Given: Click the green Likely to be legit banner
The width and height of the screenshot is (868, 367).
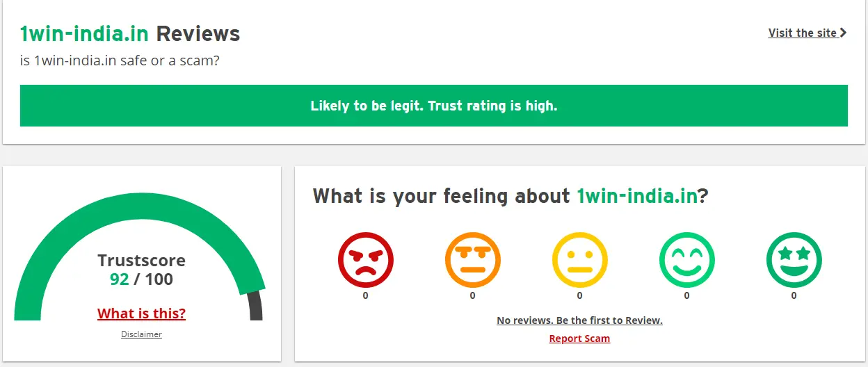Looking at the screenshot, I should 434,106.
